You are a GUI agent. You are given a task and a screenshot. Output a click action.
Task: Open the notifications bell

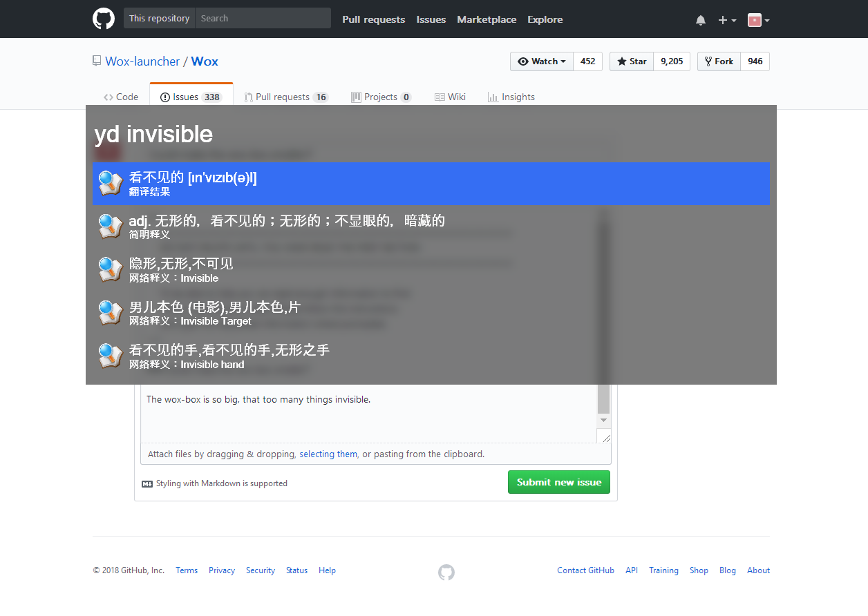[x=701, y=20]
